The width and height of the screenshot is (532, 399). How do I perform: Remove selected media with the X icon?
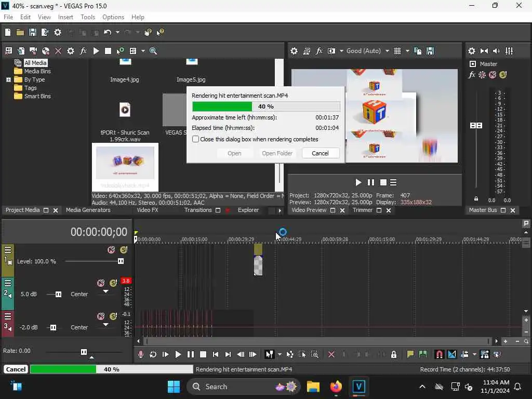[58, 51]
